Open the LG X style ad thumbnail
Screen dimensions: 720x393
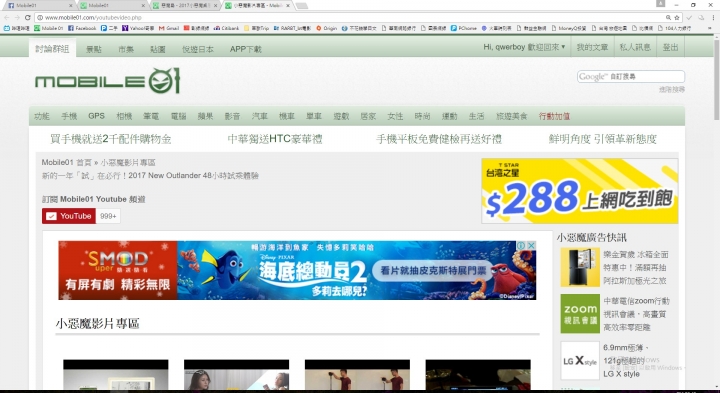[x=580, y=360]
